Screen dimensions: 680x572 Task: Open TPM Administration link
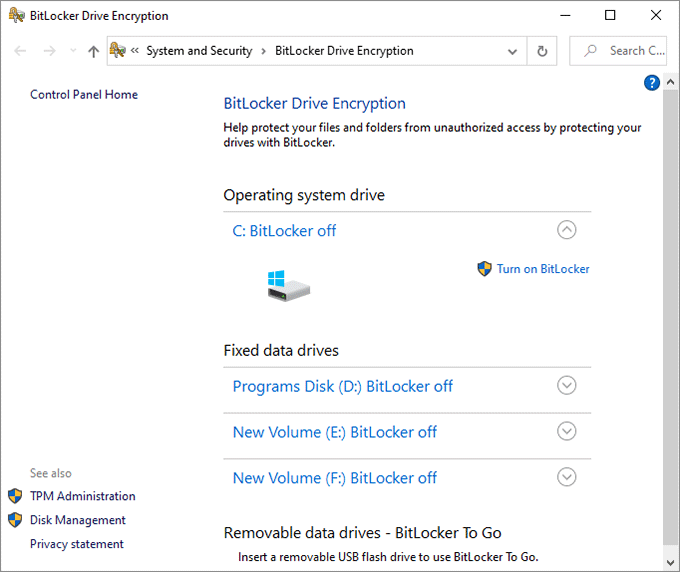82,496
